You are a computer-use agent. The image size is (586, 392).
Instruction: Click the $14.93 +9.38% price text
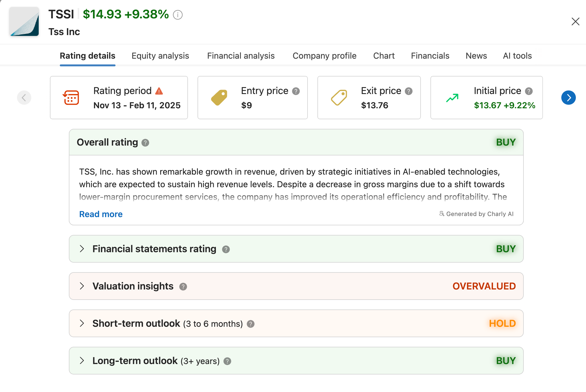click(x=126, y=14)
